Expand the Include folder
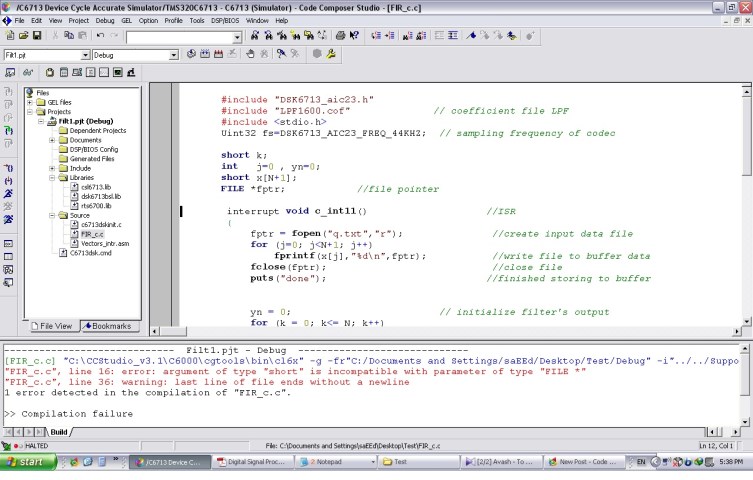This screenshot has width=753, height=480. [52, 168]
